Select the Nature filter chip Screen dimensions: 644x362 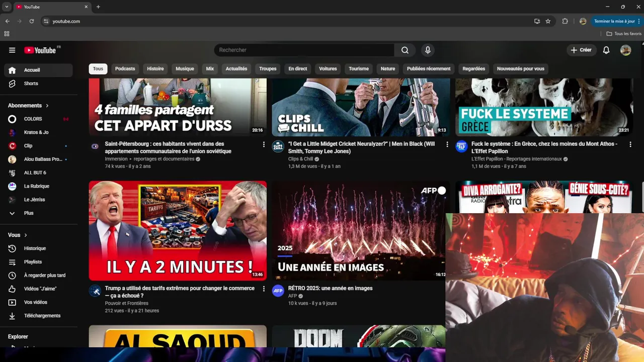(x=388, y=69)
